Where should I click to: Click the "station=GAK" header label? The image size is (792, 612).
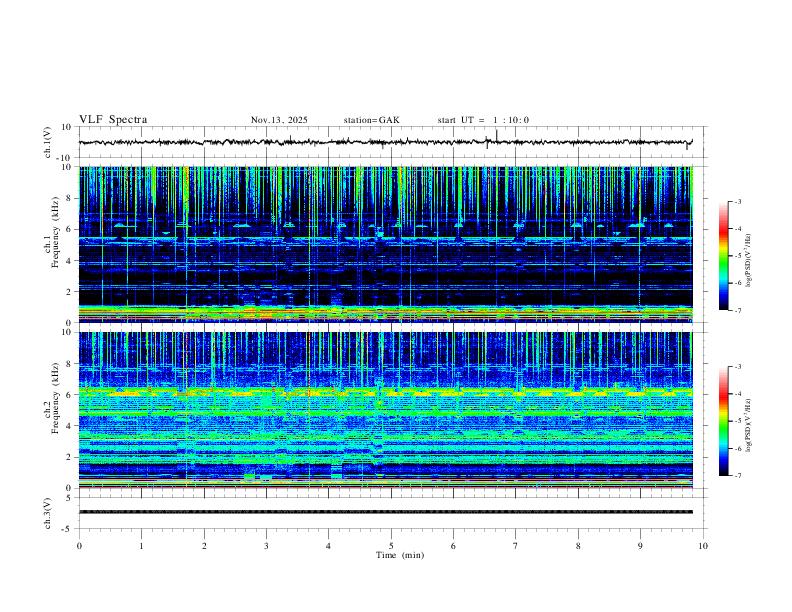pos(372,120)
